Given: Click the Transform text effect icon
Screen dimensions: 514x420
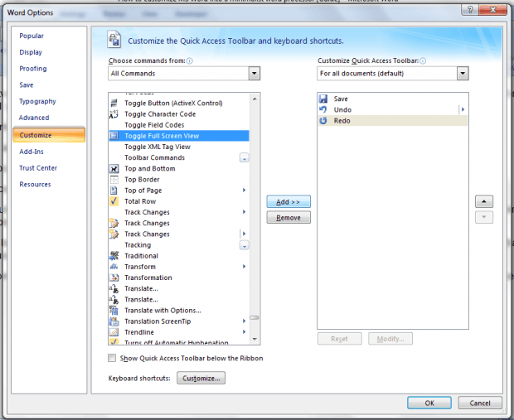Looking at the screenshot, I should (114, 267).
